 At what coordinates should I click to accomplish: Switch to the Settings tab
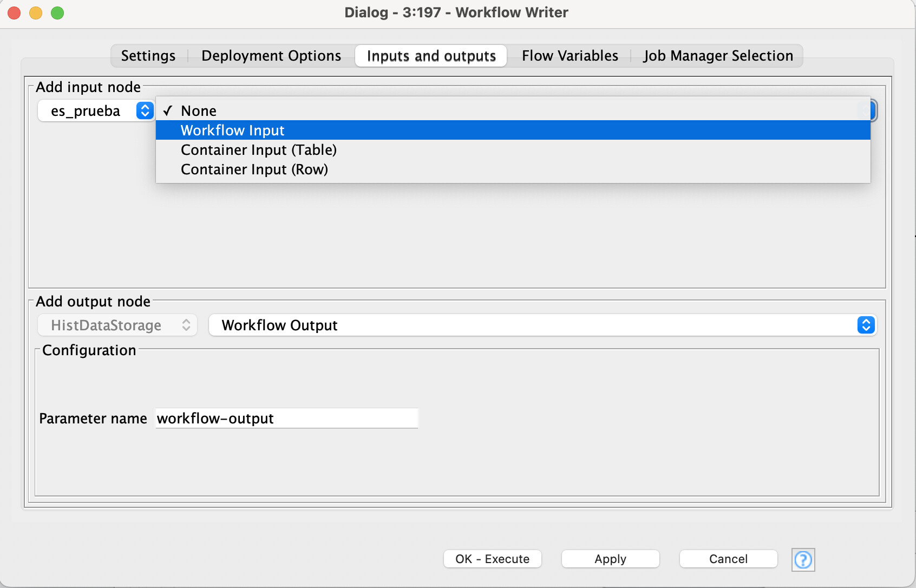tap(148, 56)
